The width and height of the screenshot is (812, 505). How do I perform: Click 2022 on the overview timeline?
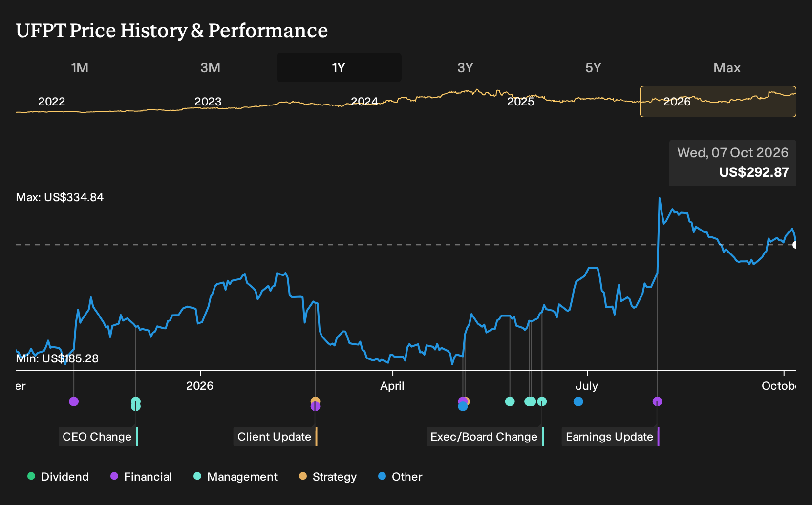(x=52, y=102)
